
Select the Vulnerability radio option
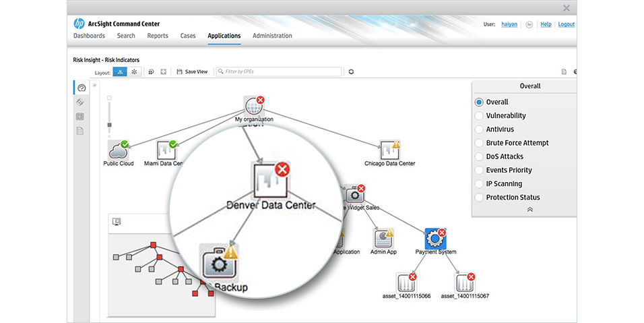[479, 116]
